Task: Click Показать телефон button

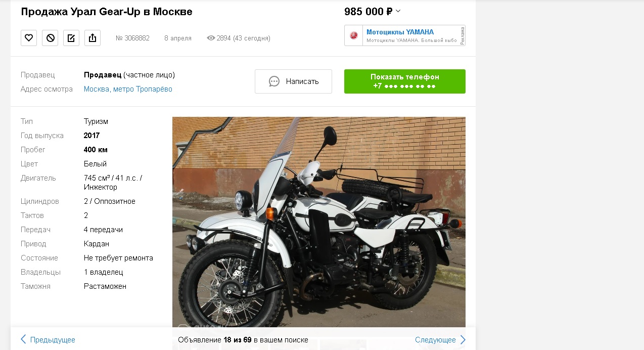Action: (x=405, y=81)
